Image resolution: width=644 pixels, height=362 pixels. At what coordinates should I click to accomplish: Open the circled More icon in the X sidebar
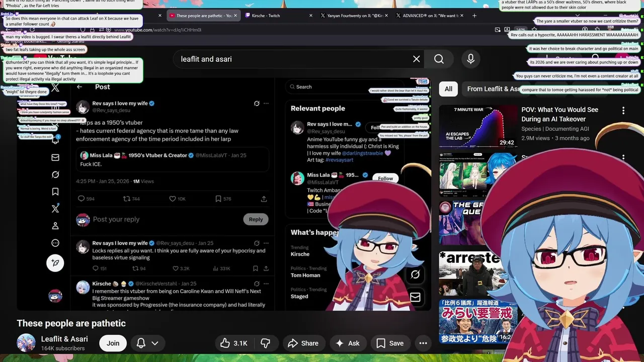[55, 243]
